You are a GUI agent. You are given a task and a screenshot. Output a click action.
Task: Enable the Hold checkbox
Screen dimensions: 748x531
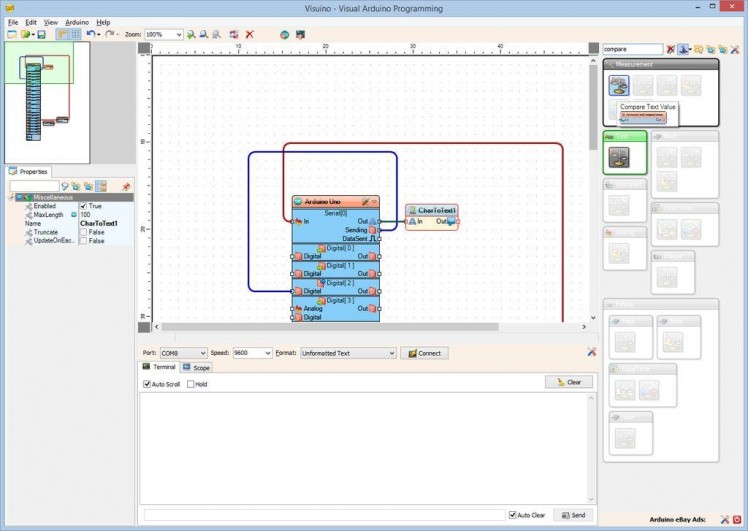coord(190,384)
